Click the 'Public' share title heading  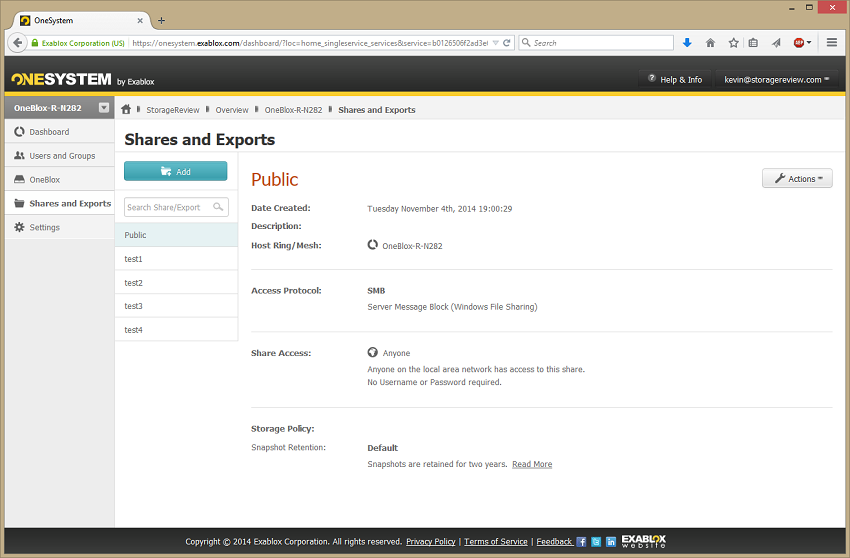[x=274, y=179]
